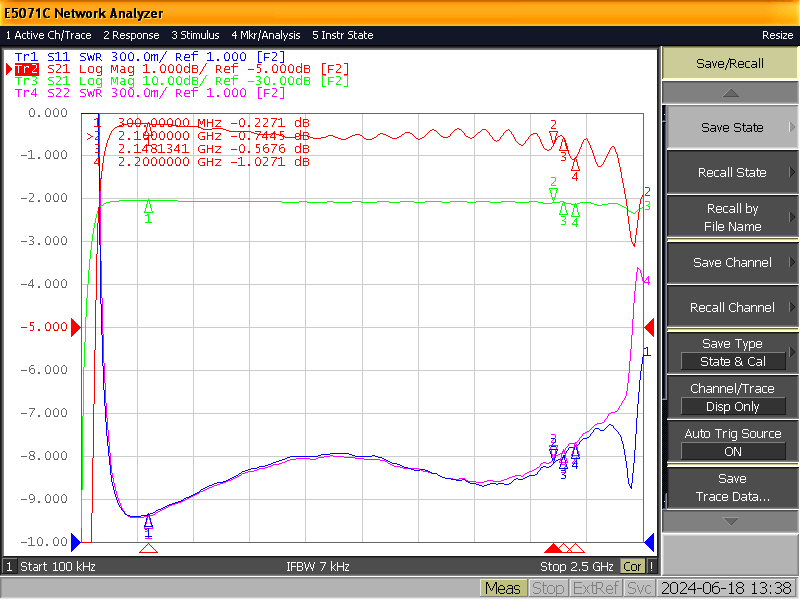Click the blue reference triangle at bottom right of graph
Viewport: 800px width, 600px height.
coord(649,542)
